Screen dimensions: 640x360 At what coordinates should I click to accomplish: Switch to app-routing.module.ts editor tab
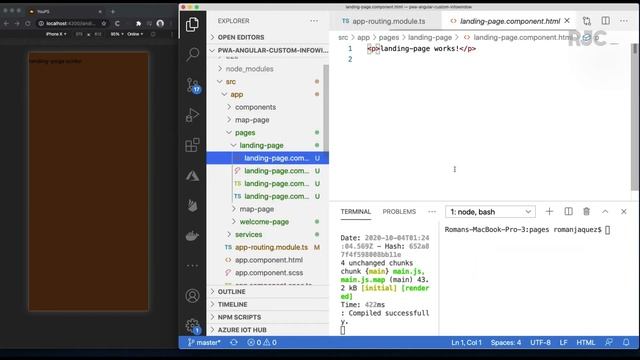point(384,21)
